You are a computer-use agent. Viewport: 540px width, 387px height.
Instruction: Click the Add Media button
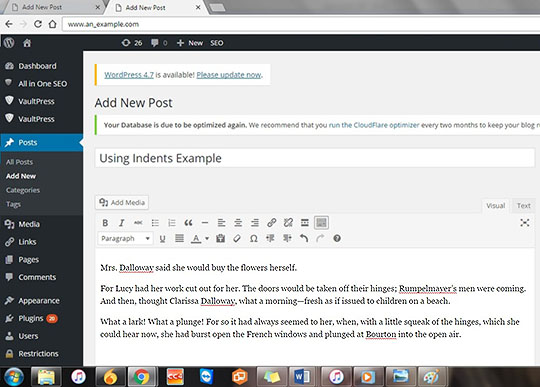(122, 202)
